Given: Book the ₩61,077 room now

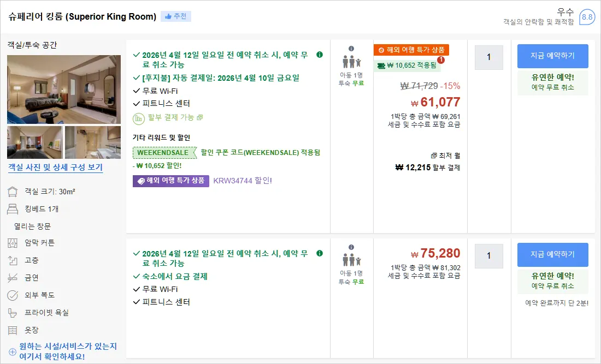Looking at the screenshot, I should coord(552,56).
